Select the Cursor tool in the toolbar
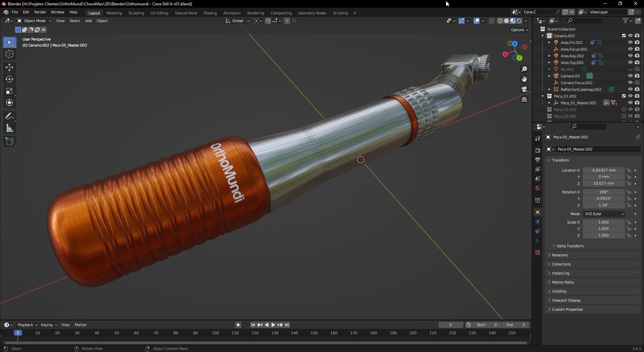The height and width of the screenshot is (352, 644). (x=9, y=54)
